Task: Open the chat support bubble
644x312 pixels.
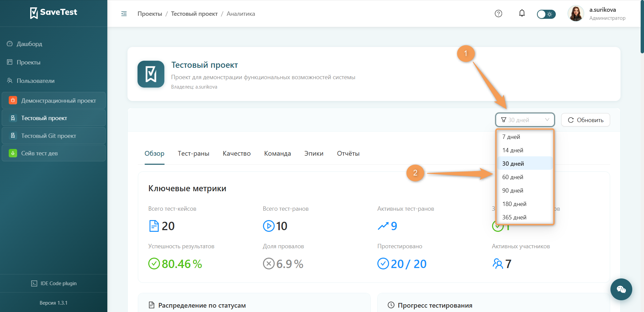Action: [x=621, y=289]
